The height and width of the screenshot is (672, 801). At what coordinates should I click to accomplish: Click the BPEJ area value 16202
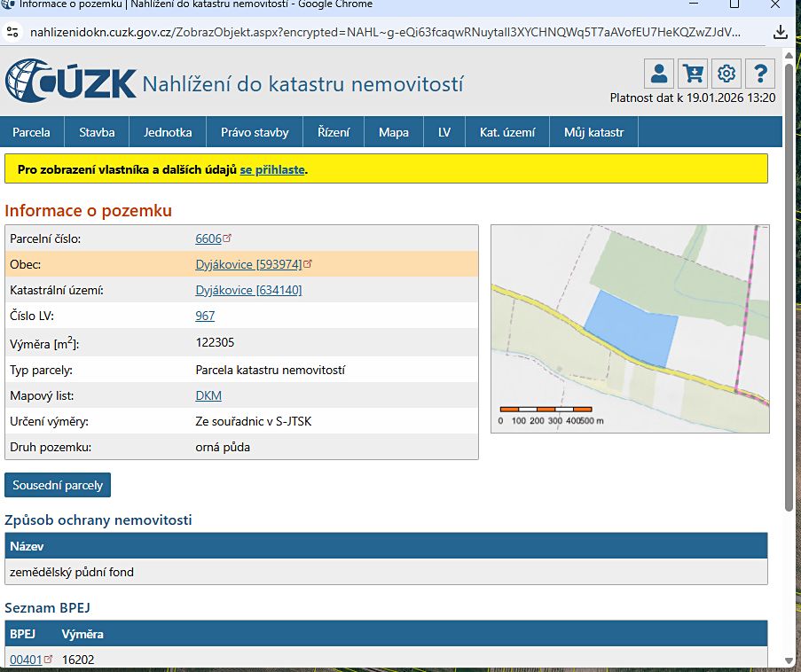[x=78, y=660]
